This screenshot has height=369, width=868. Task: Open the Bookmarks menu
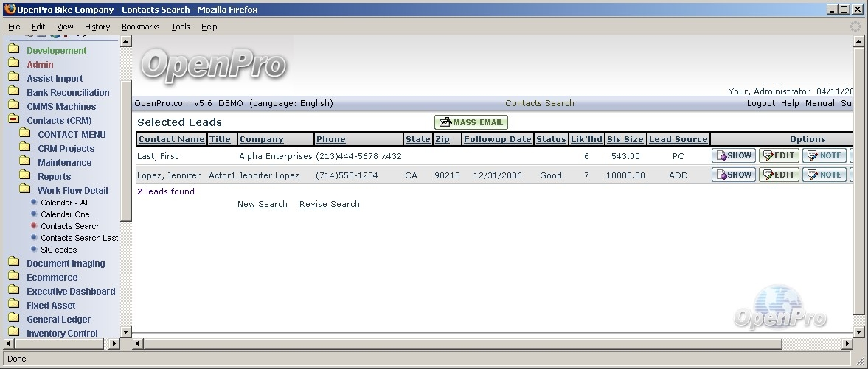point(140,27)
